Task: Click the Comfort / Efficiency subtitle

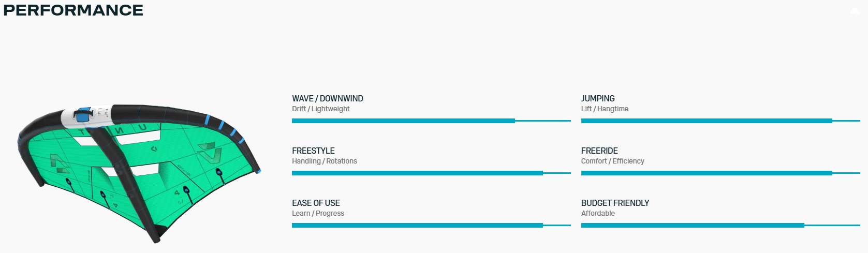Action: [612, 161]
